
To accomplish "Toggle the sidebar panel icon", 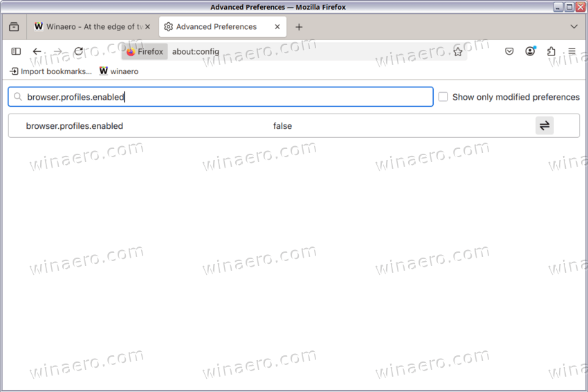I will click(16, 51).
